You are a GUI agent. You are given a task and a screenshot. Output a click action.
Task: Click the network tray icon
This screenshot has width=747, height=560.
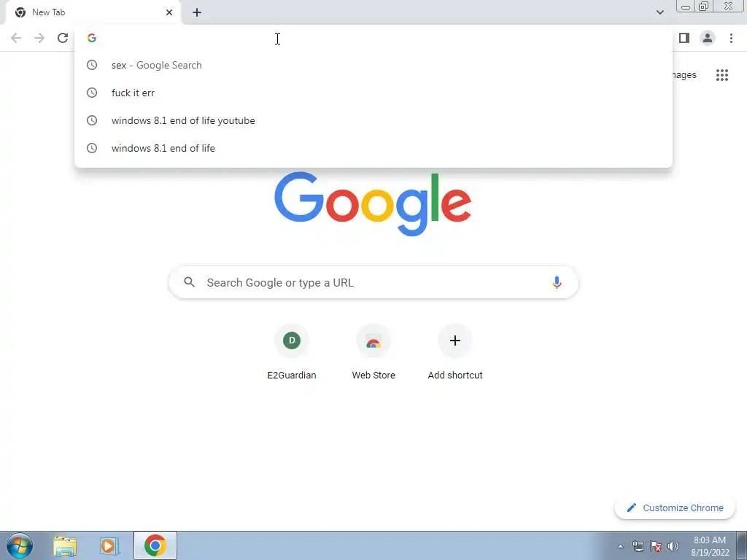638,546
